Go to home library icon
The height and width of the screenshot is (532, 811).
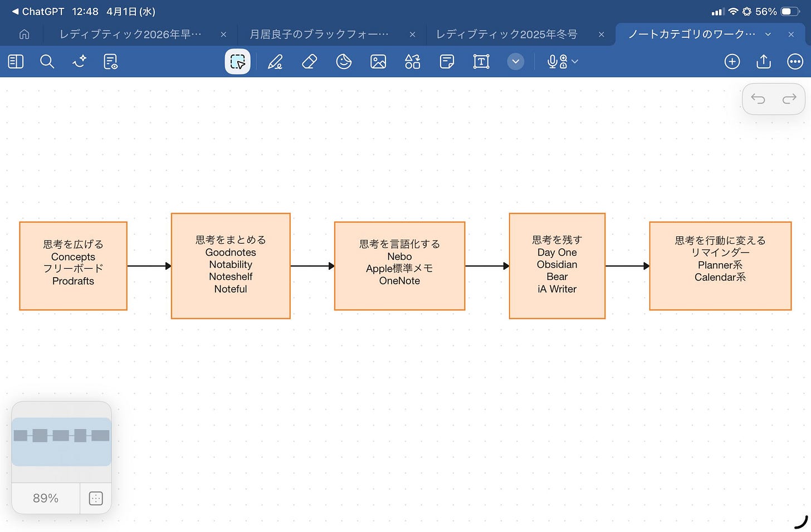click(x=24, y=35)
